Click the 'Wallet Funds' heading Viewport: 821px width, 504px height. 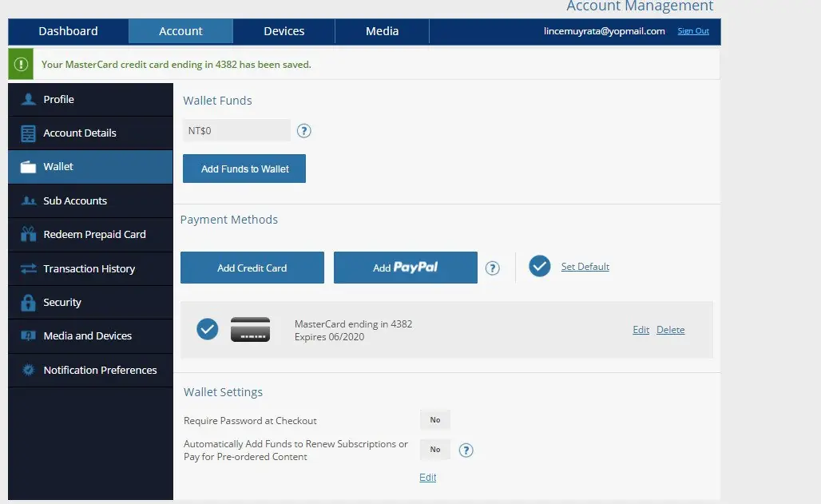point(217,101)
